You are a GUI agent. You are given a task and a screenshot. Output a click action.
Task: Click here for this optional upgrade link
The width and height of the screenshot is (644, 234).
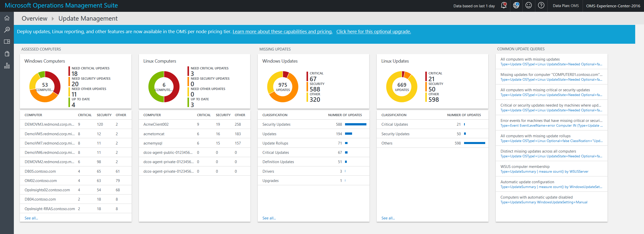point(373,32)
